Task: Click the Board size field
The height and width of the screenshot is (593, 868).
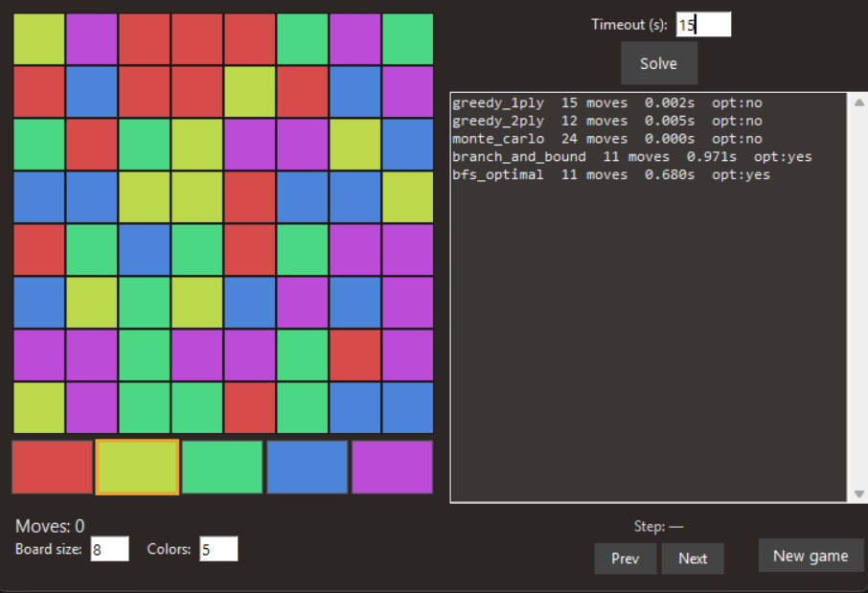Action: 109,549
